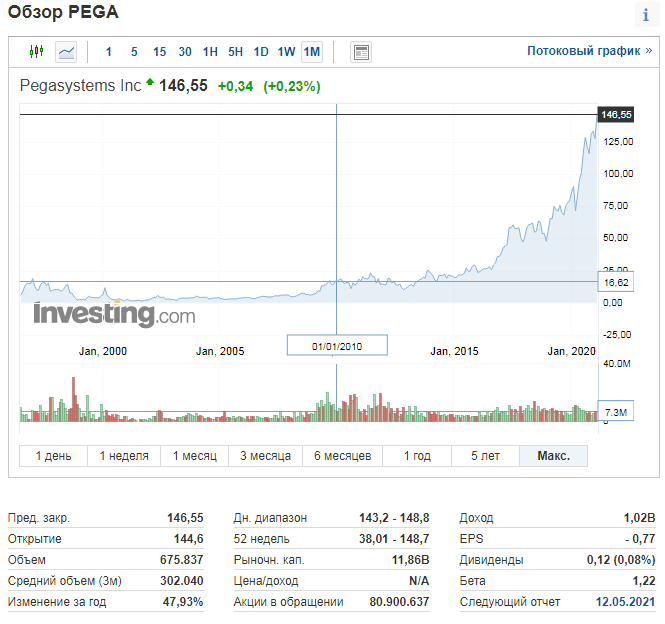This screenshot has width=665, height=624.
Task: Show the 1 день time range
Action: click(54, 456)
